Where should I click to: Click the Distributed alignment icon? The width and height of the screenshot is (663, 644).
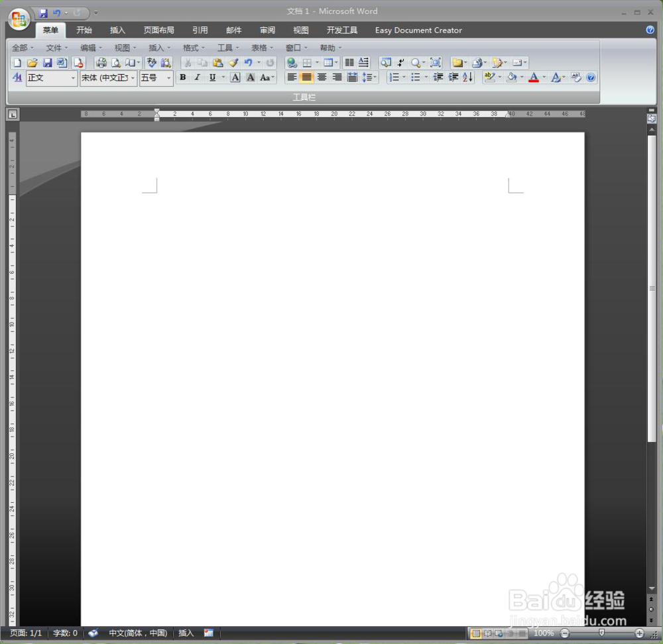352,78
